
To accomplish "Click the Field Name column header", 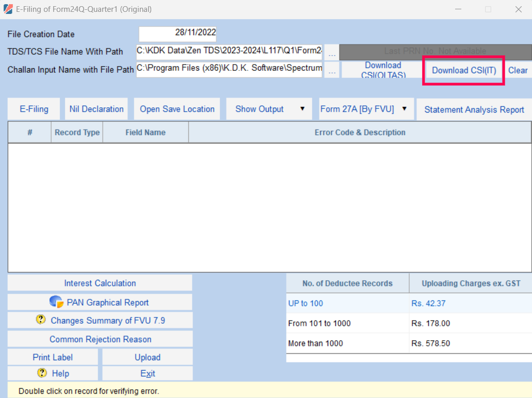I will click(x=146, y=132).
